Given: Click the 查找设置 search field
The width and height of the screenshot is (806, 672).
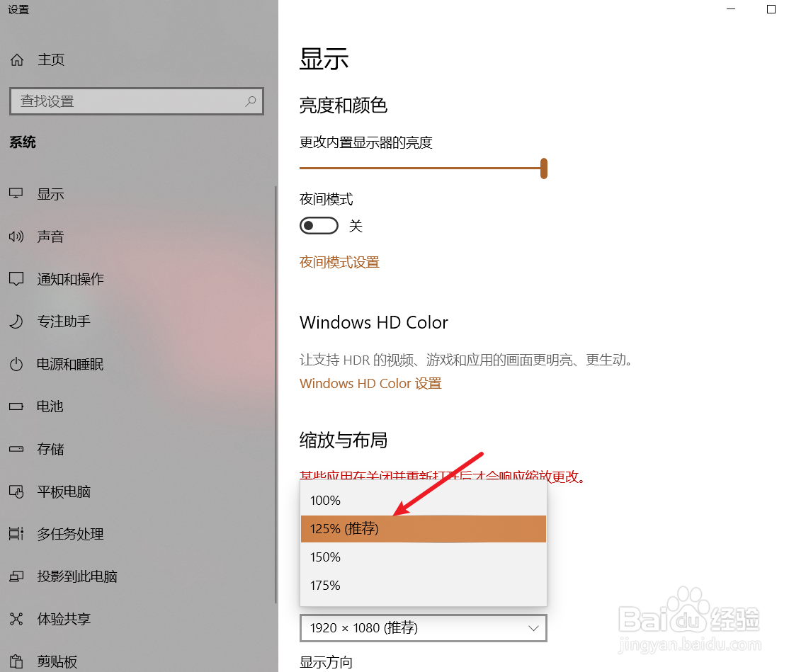Looking at the screenshot, I should pyautogui.click(x=137, y=101).
